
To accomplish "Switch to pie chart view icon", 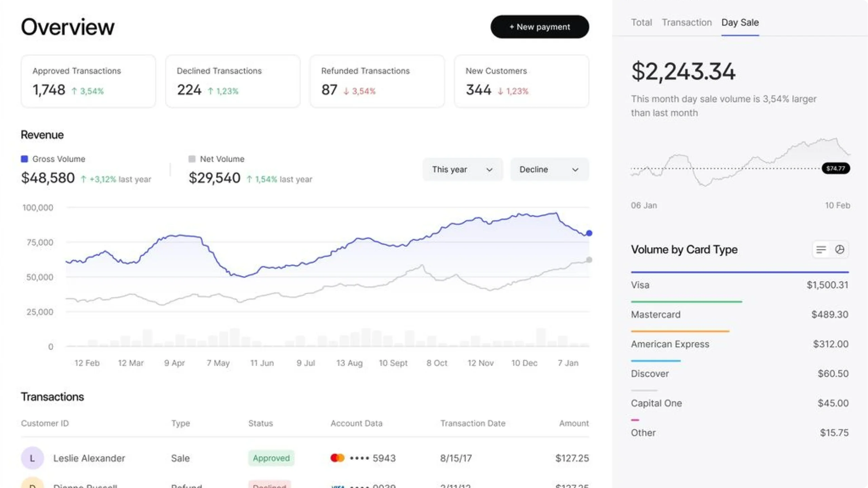I will tap(840, 250).
